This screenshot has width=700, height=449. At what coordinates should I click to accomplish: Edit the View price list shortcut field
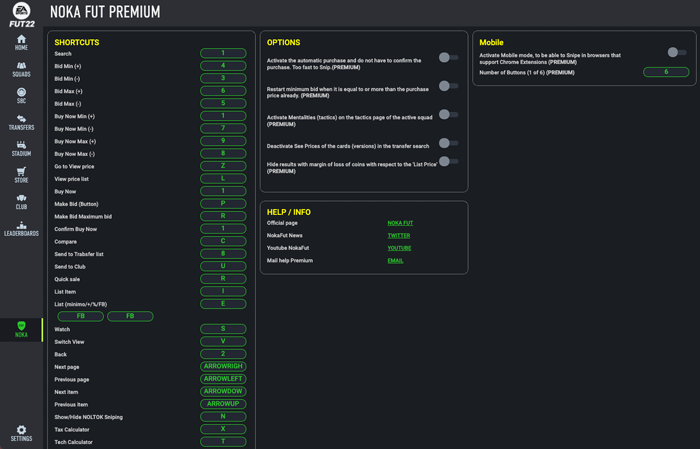[x=223, y=178]
